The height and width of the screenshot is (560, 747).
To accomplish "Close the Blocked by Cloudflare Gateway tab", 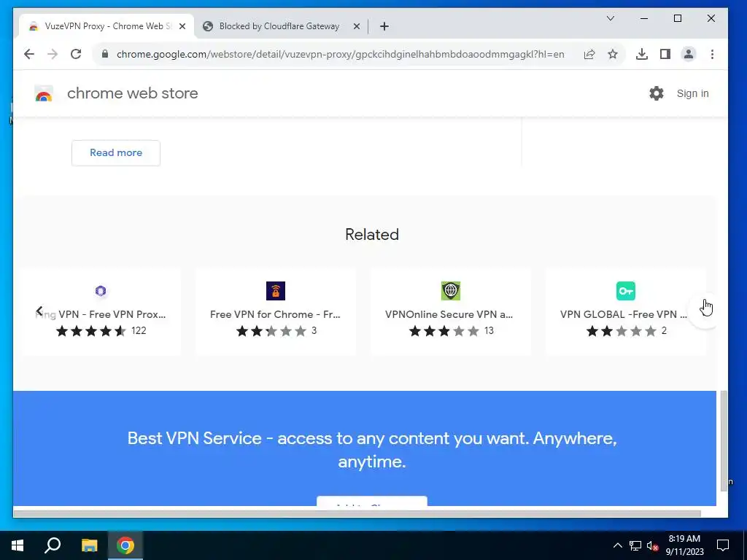I will 356,27.
